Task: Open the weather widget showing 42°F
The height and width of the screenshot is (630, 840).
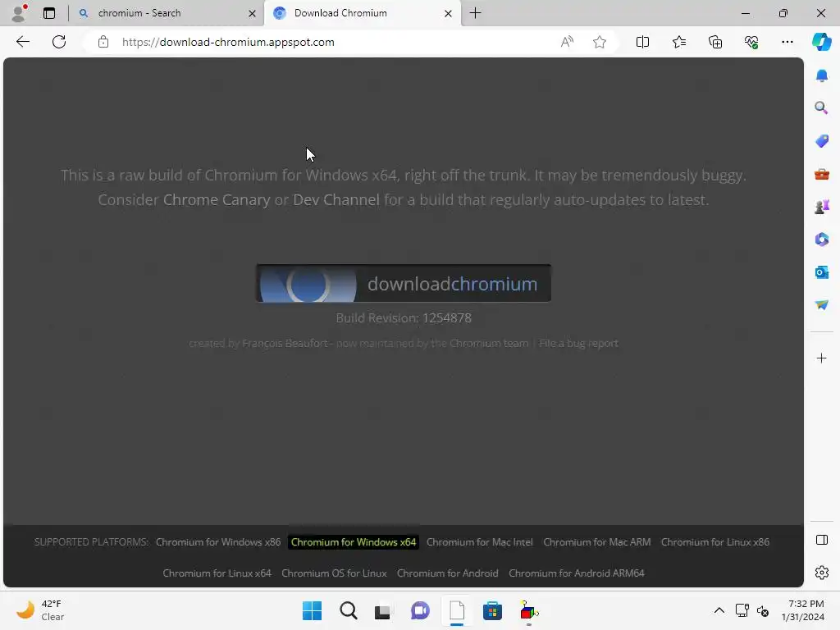Action: [41, 610]
